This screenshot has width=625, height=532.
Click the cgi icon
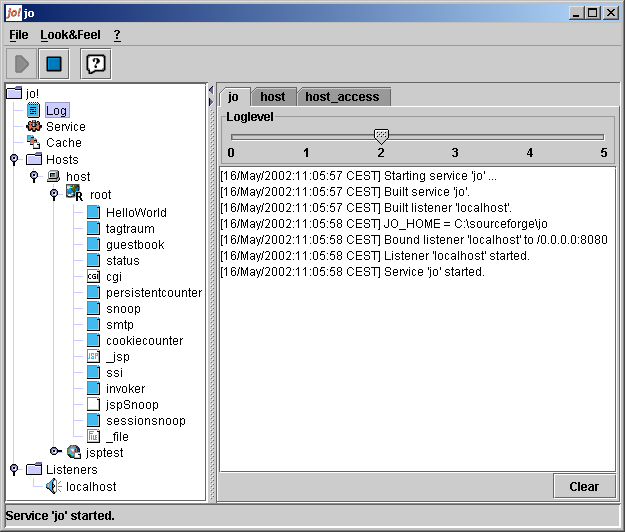[x=93, y=276]
